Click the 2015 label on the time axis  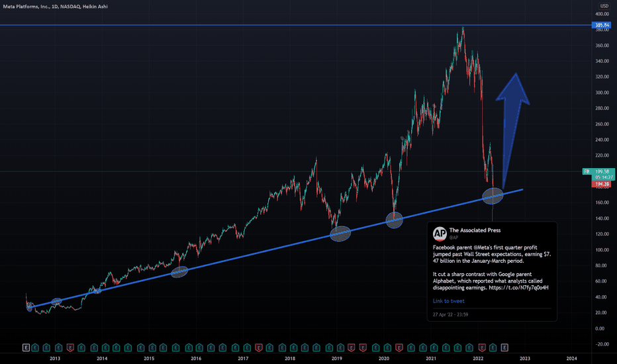(x=149, y=359)
